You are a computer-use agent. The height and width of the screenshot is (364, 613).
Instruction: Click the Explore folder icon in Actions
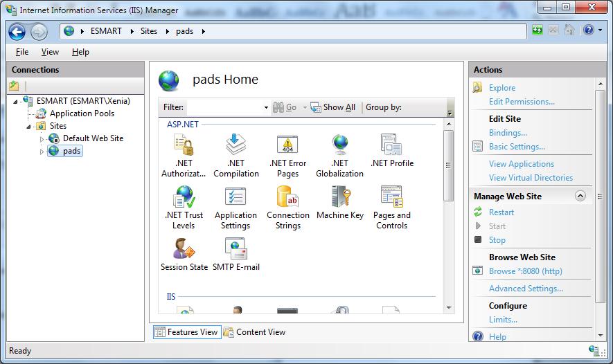pos(477,87)
